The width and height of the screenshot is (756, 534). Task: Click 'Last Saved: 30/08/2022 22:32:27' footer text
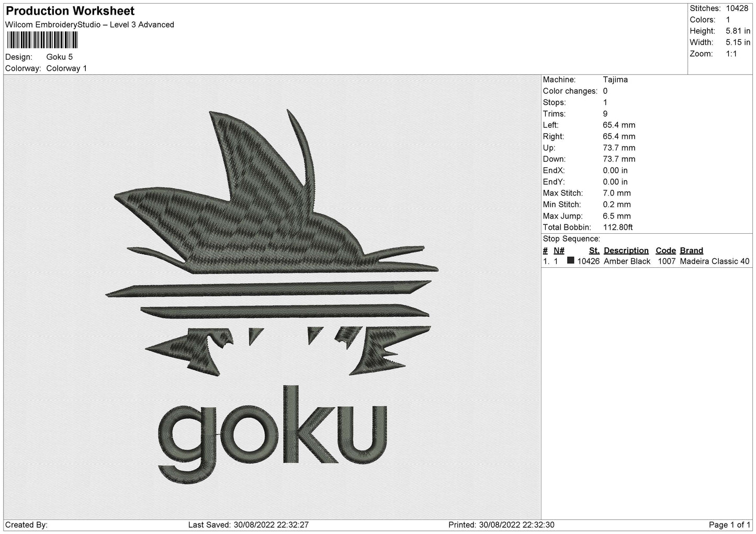(249, 525)
